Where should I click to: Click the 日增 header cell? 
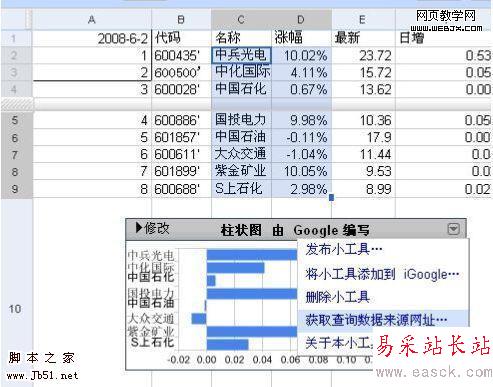(x=444, y=38)
